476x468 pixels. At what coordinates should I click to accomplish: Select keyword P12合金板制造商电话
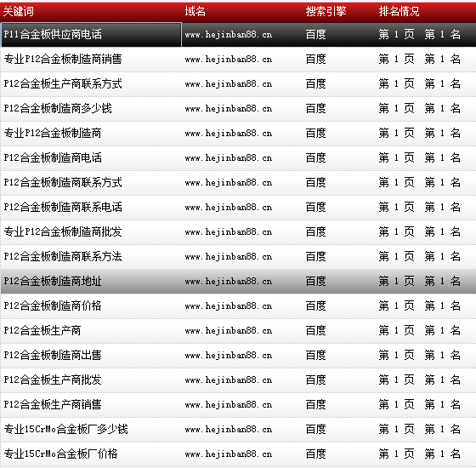pyautogui.click(x=53, y=157)
